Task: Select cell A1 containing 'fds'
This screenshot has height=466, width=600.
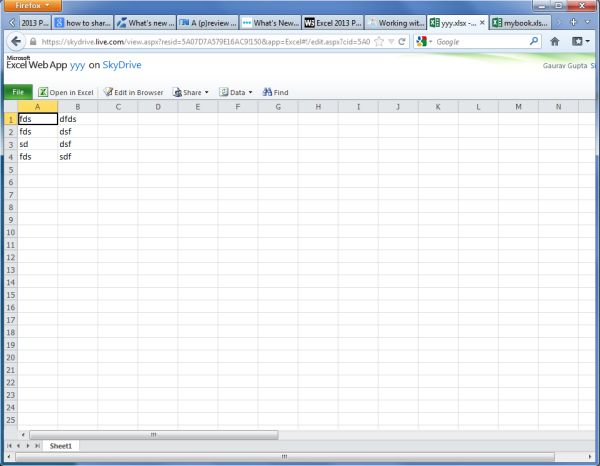Action: [x=38, y=119]
